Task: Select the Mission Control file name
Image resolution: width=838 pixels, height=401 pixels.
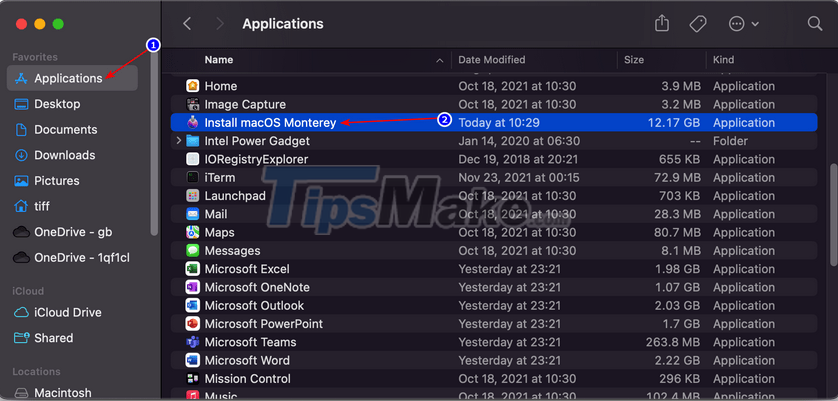Action: tap(247, 379)
